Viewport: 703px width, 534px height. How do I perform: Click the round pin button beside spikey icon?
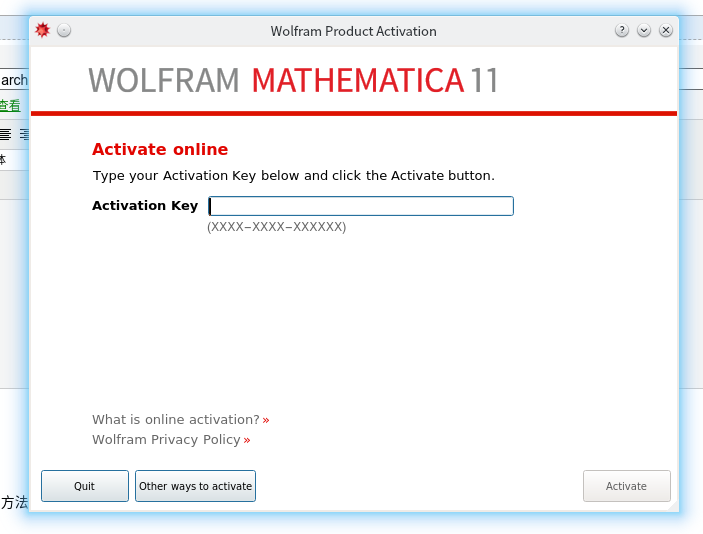pos(64,30)
